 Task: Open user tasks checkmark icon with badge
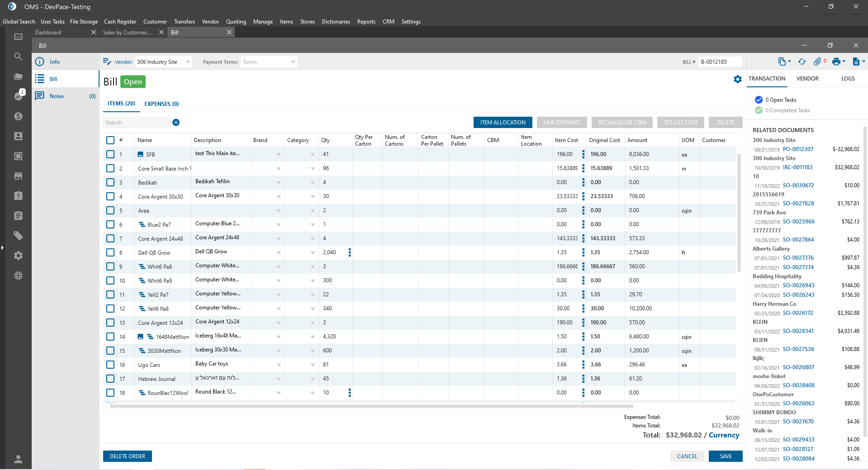[19, 96]
